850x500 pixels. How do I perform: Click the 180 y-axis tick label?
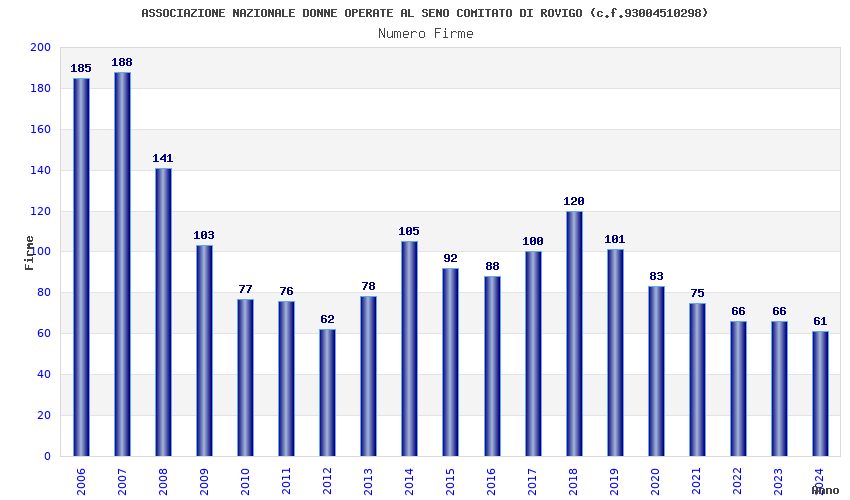pyautogui.click(x=40, y=88)
